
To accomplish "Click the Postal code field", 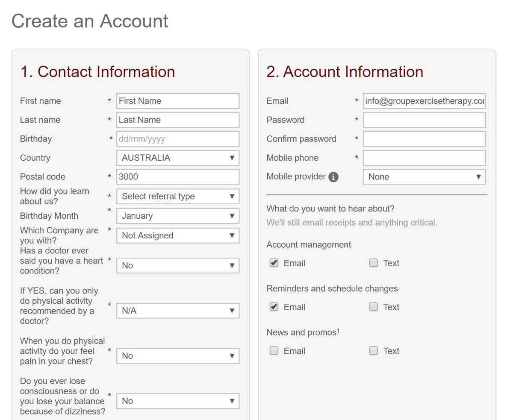I will click(x=178, y=177).
